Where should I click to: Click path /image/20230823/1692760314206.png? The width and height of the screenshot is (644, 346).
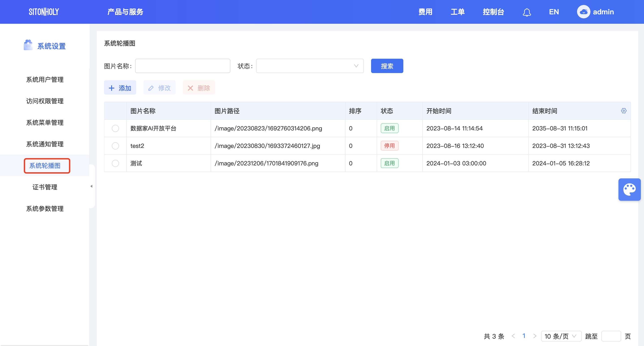(268, 128)
